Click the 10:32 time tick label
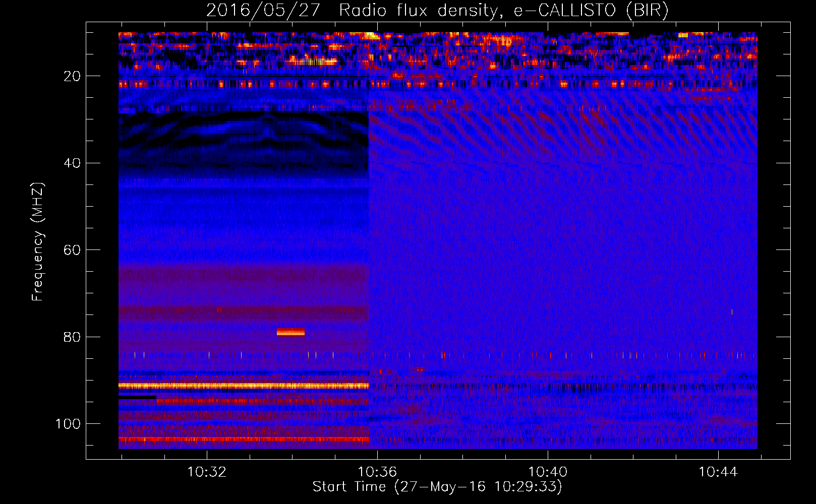Viewport: 816px width, 504px height. (207, 472)
